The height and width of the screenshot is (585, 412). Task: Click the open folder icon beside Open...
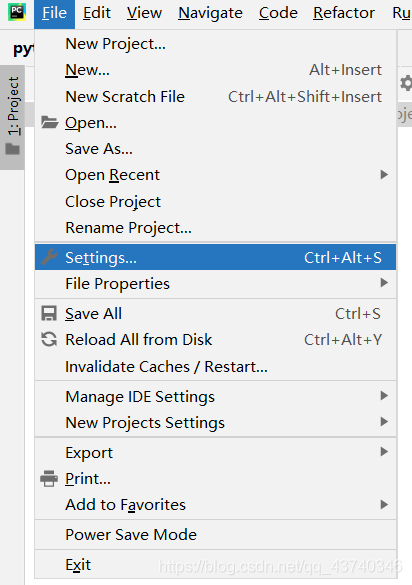[x=49, y=122]
